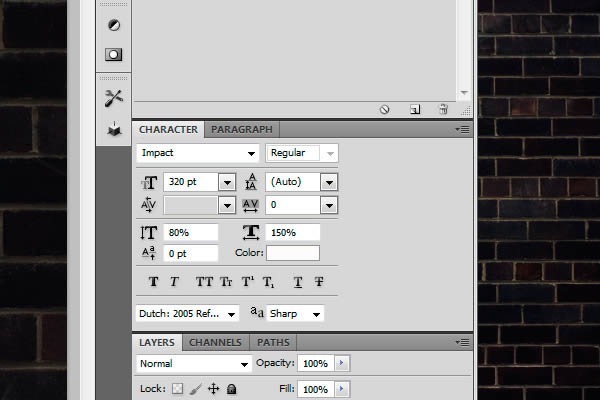This screenshot has height=400, width=600.
Task: Toggle Faux Bold text style
Action: [154, 282]
